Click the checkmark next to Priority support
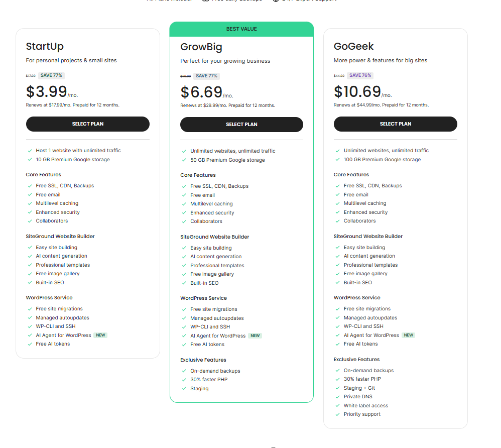This screenshot has height=448, width=501. 337,414
